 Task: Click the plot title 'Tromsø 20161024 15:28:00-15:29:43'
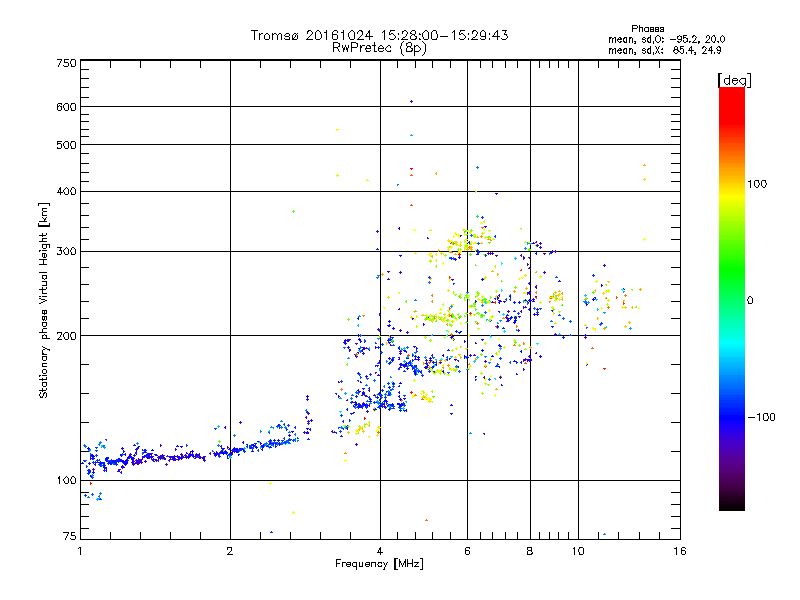click(379, 35)
